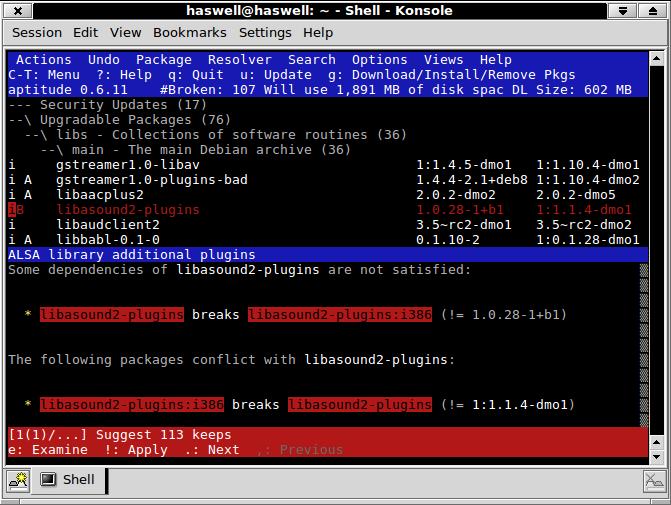Viewport: 671px width, 505px height.
Task: Click libasound2-plugins:i386 with (!= 1.0.28-1+b1)
Action: coord(340,315)
